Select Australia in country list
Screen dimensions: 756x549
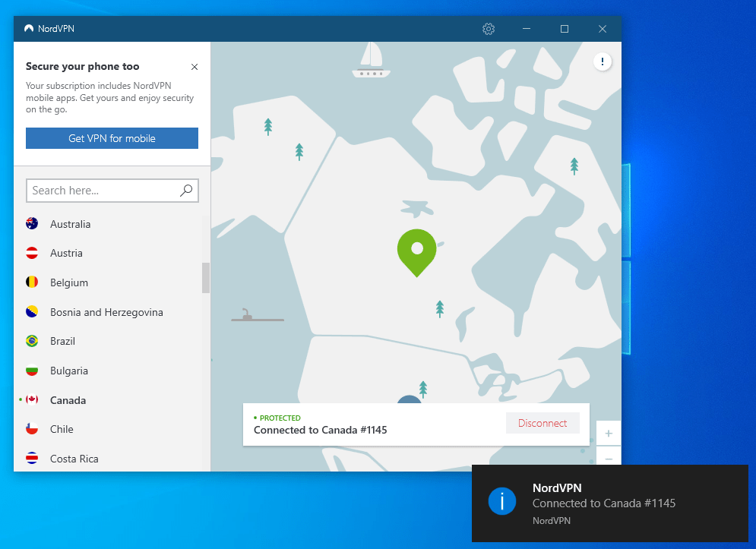pyautogui.click(x=71, y=224)
